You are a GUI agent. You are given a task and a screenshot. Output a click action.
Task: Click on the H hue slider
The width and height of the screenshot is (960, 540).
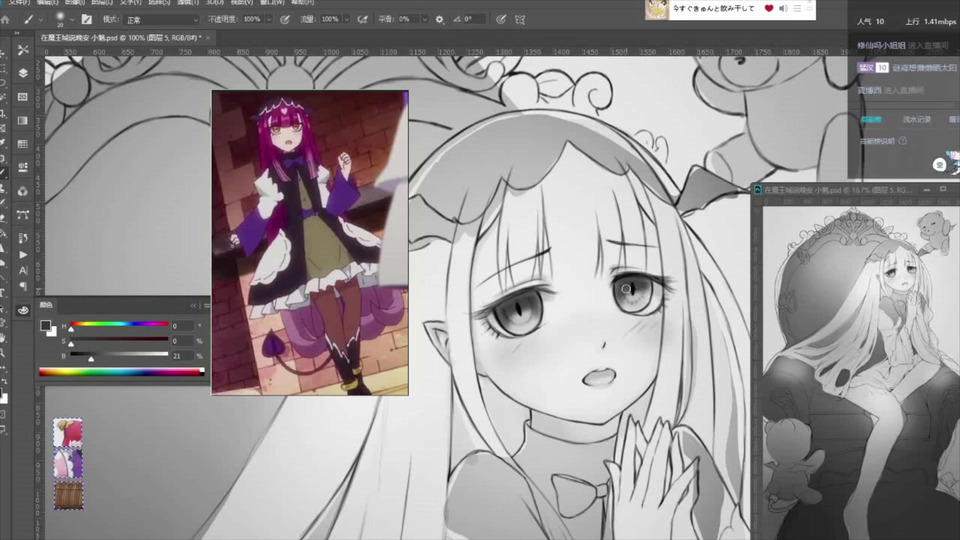(x=119, y=324)
